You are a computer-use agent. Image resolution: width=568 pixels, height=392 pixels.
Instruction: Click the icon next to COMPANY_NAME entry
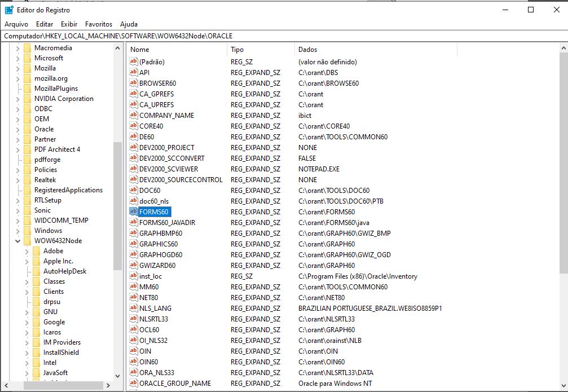pos(134,116)
